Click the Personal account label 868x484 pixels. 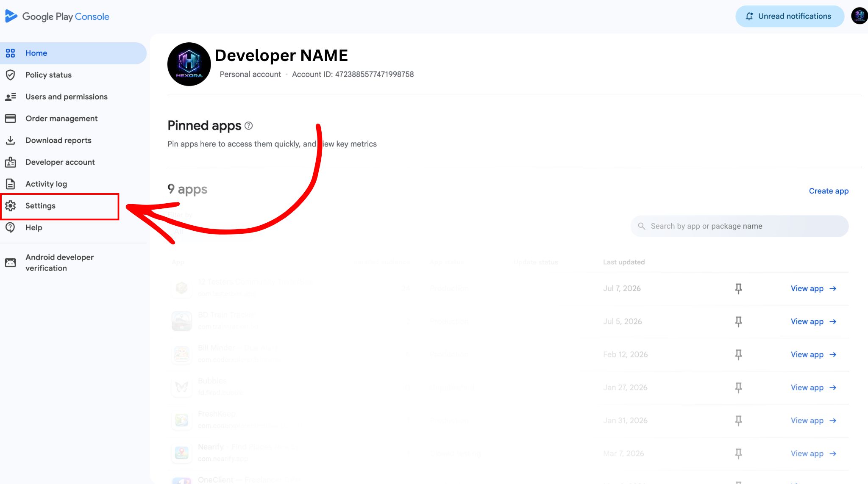250,74
